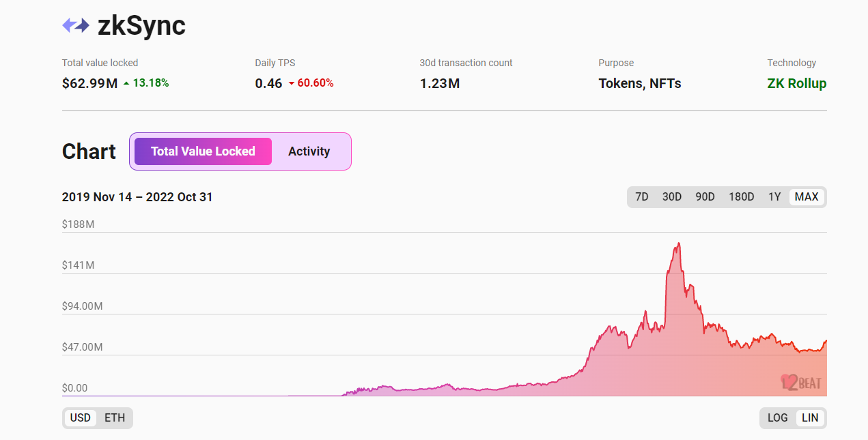Open the ZK Rollup technology link
868x440 pixels.
click(797, 84)
